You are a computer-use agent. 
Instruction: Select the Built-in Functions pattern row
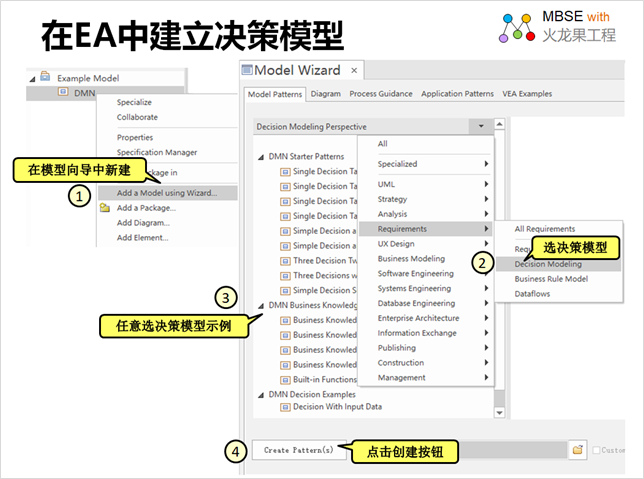[x=324, y=380]
